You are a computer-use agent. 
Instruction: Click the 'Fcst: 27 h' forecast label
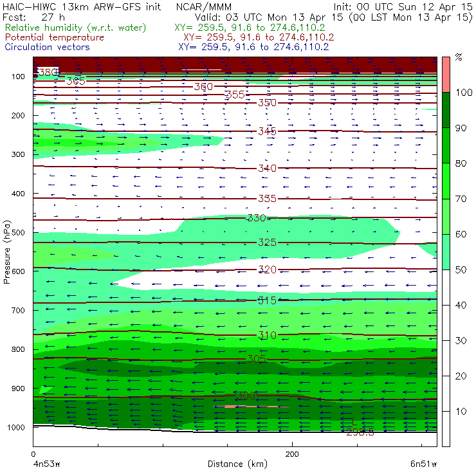[x=33, y=17]
